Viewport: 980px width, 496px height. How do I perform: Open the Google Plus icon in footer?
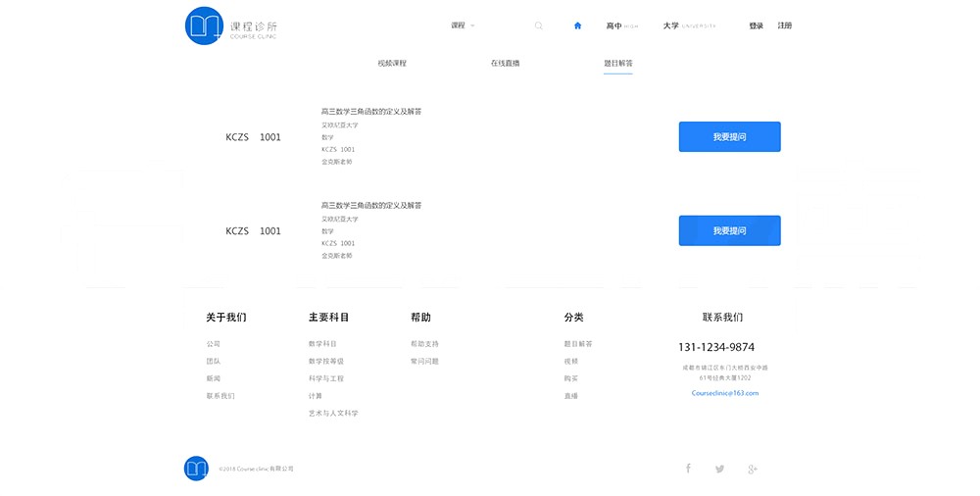tap(753, 469)
